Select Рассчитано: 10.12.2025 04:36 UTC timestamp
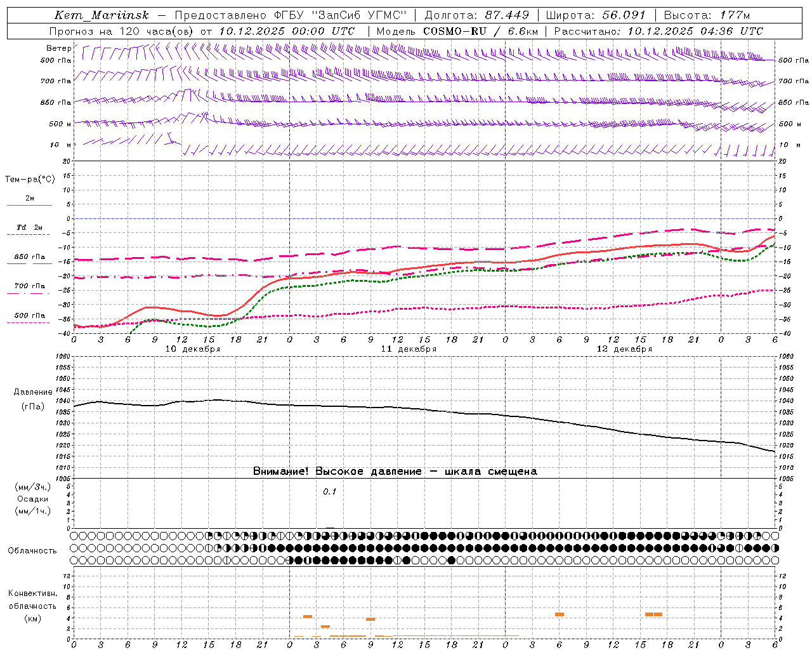This screenshot has height=650, width=812. click(658, 31)
